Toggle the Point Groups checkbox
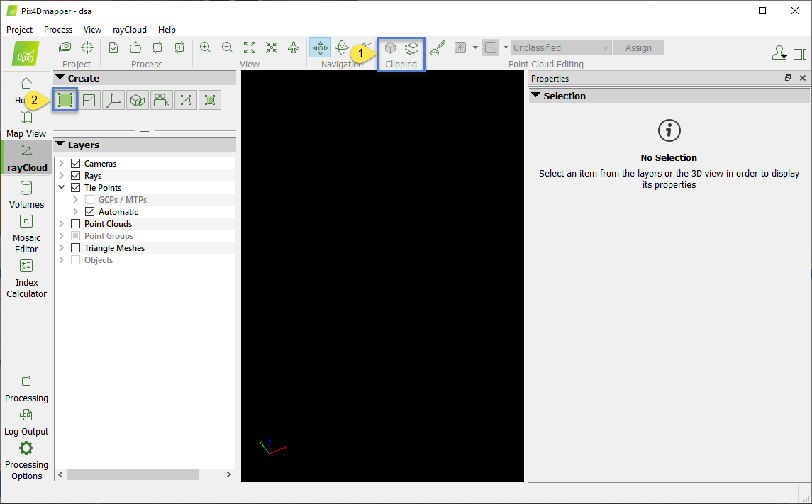Viewport: 812px width, 504px height. (x=76, y=236)
